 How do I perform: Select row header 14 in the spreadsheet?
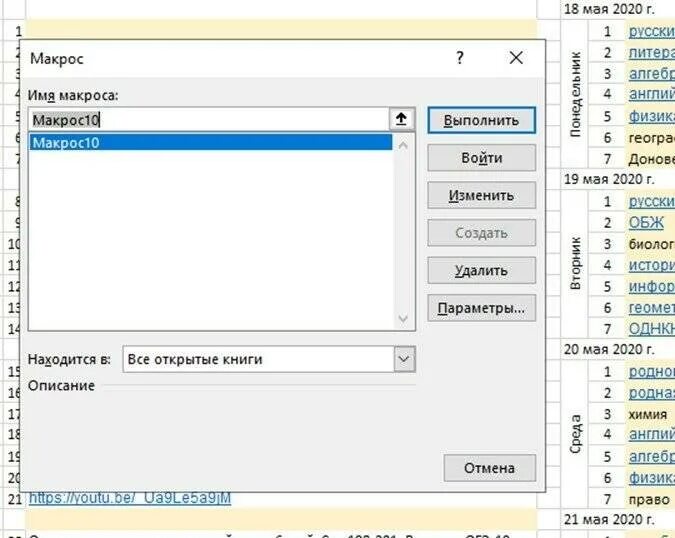click(13, 329)
